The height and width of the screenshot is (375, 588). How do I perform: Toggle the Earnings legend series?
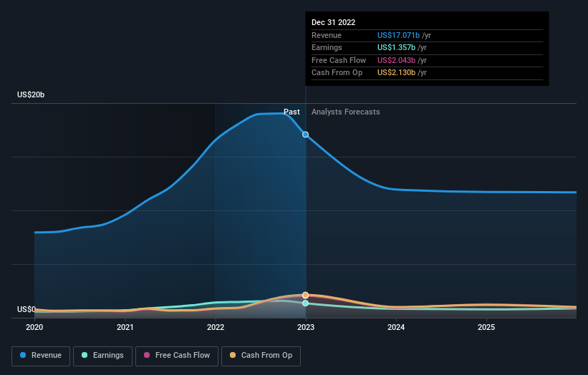[102, 356]
